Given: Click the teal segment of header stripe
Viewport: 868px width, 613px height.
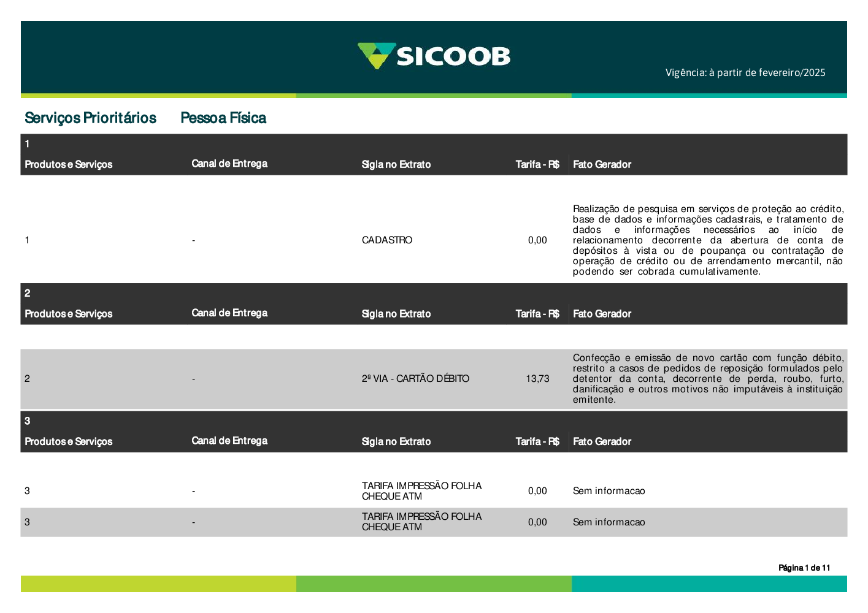Looking at the screenshot, I should (709, 96).
